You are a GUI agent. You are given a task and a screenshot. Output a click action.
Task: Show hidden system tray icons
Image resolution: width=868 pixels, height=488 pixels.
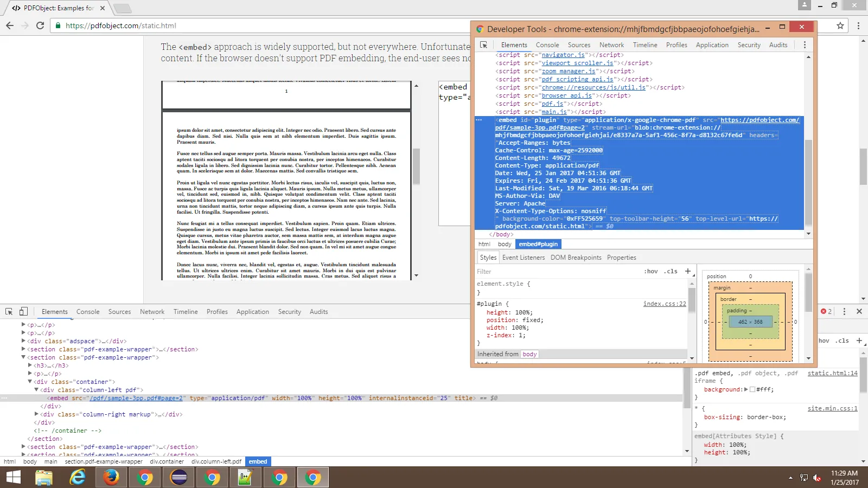(790, 478)
